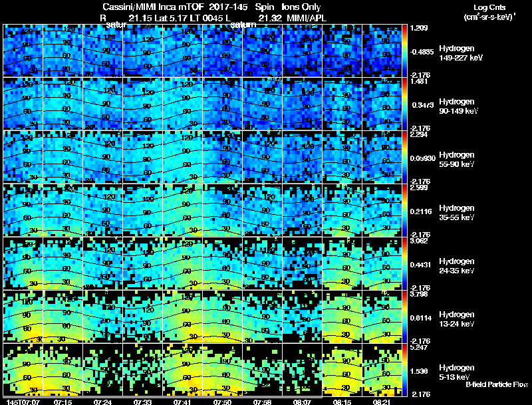Open the 149-227 keV panel at 145T07:07
The image size is (532, 405).
(x=23, y=51)
